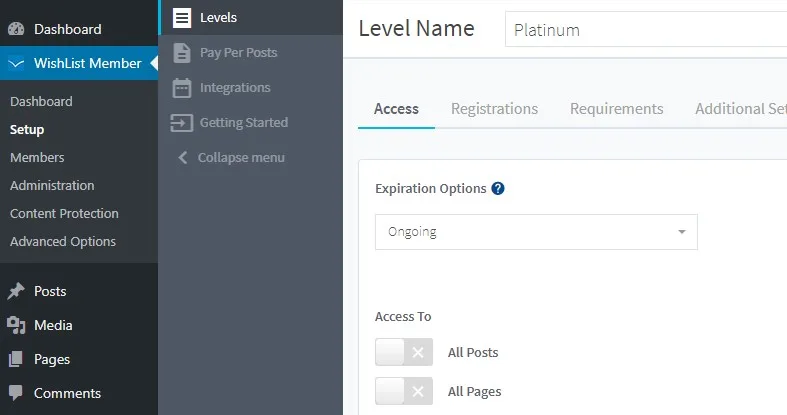Click the Media library icon
Image resolution: width=787 pixels, height=415 pixels.
click(16, 325)
